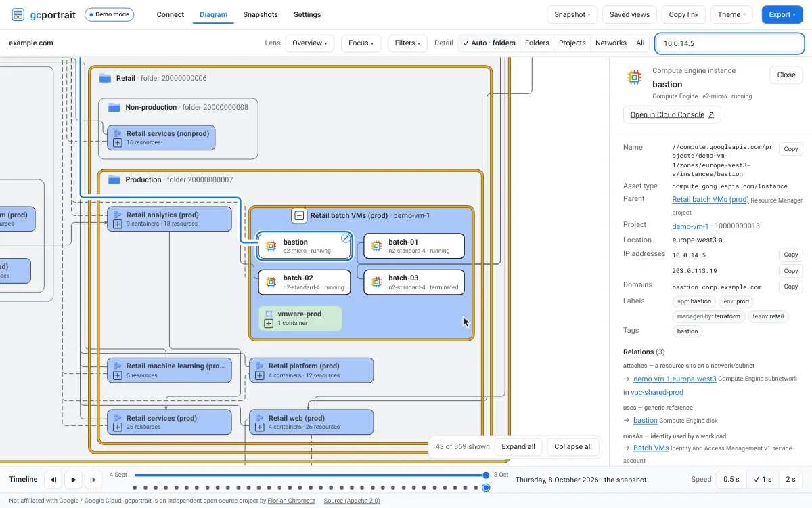Click the Copy link button
This screenshot has width=812, height=508.
(x=683, y=15)
